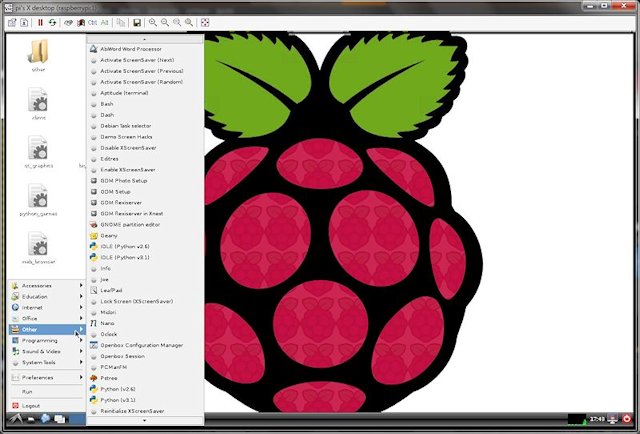Image resolution: width=640 pixels, height=434 pixels.
Task: Send Ctrl+Esc key icon in toolbar
Action: coord(81,23)
